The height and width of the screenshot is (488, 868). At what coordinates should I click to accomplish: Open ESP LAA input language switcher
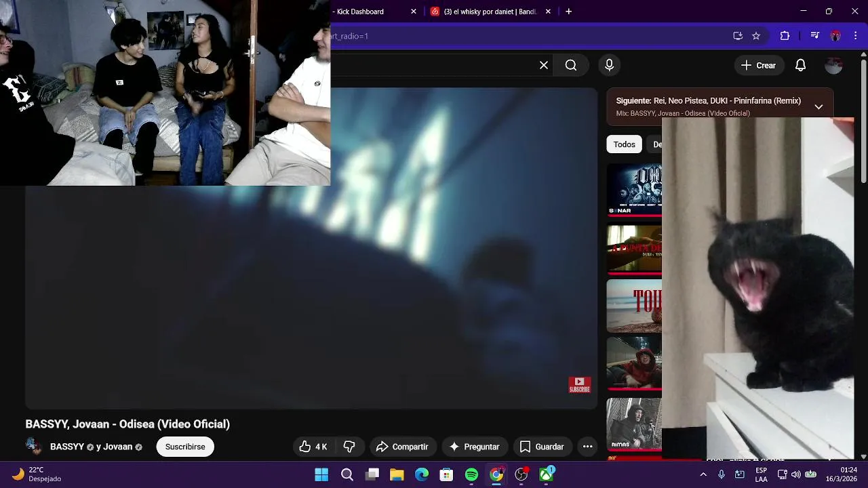[x=762, y=474]
